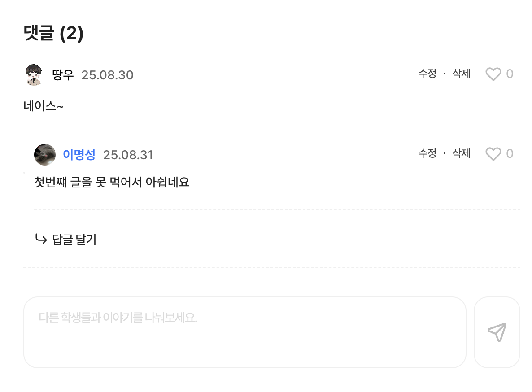Open 땅우's profile avatar
Viewport: 532px width, 392px height.
point(34,75)
